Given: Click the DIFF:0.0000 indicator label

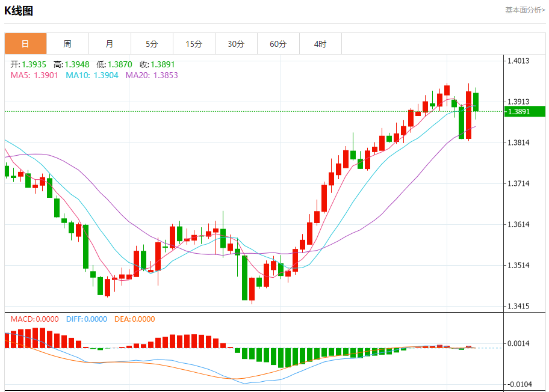Looking at the screenshot, I should click(87, 319).
